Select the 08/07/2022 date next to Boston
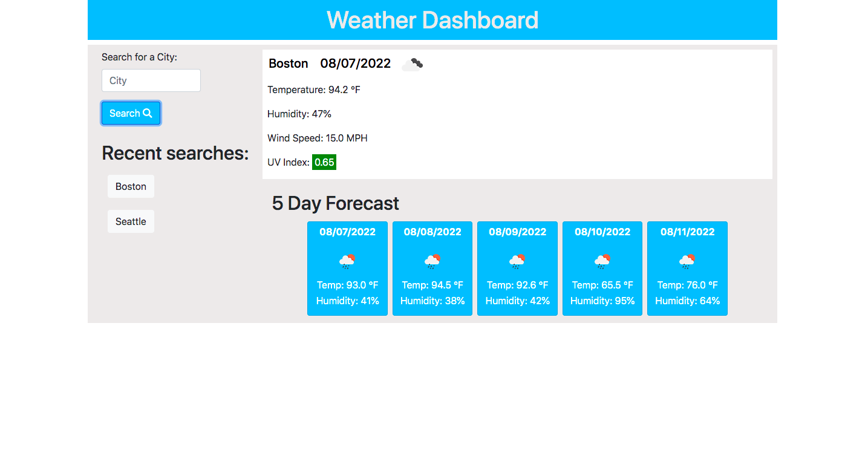Screen dimensions: 868x476 (x=355, y=63)
